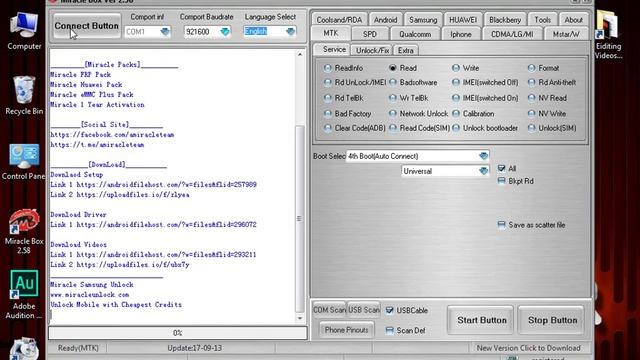Open the Tools tab
The width and height of the screenshot is (640, 360).
[542, 20]
